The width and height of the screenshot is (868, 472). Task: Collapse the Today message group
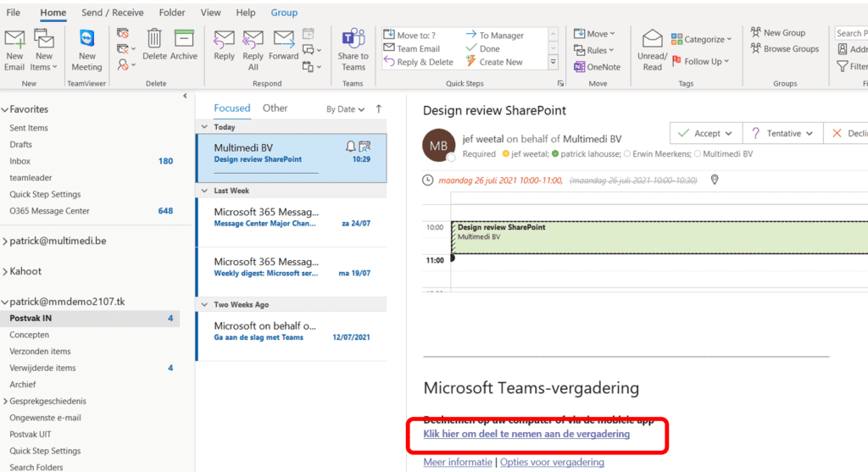[x=204, y=127]
